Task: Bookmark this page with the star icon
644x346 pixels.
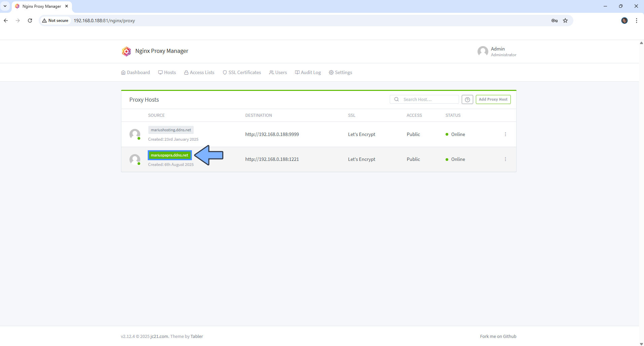Action: tap(565, 21)
